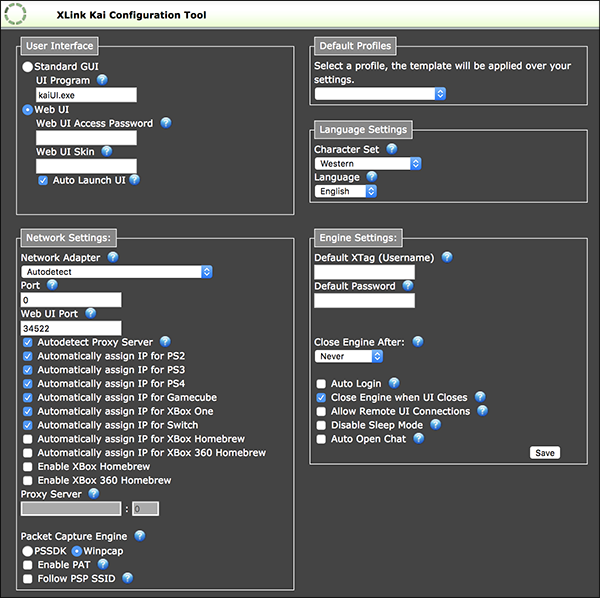Show help for Web UI Port
Image resolution: width=600 pixels, height=598 pixels.
click(91, 313)
